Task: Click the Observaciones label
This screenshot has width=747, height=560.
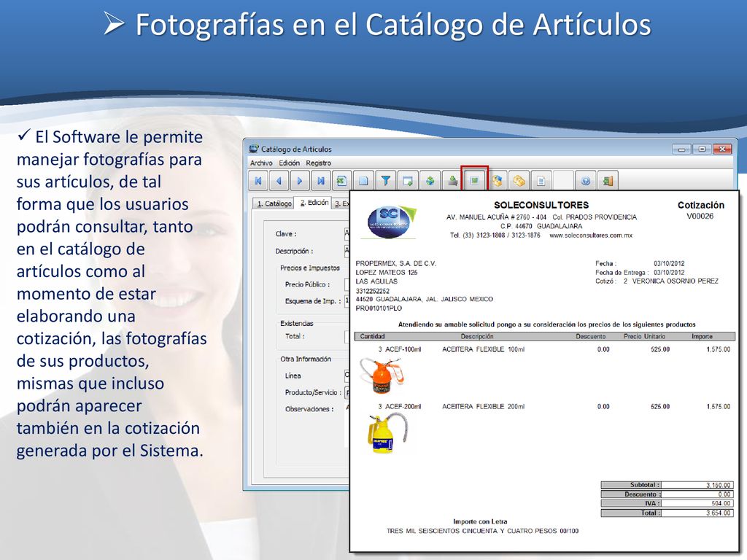Action: [309, 409]
